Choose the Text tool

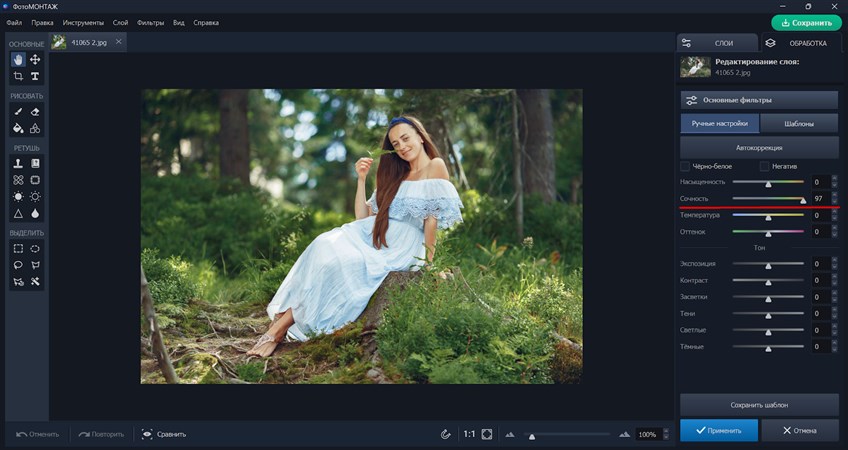[x=35, y=77]
